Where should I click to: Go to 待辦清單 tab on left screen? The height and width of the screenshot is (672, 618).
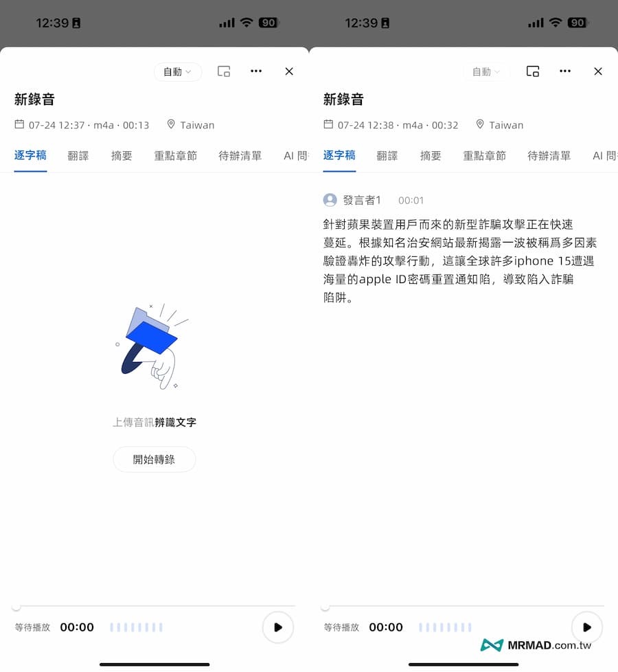(x=240, y=156)
